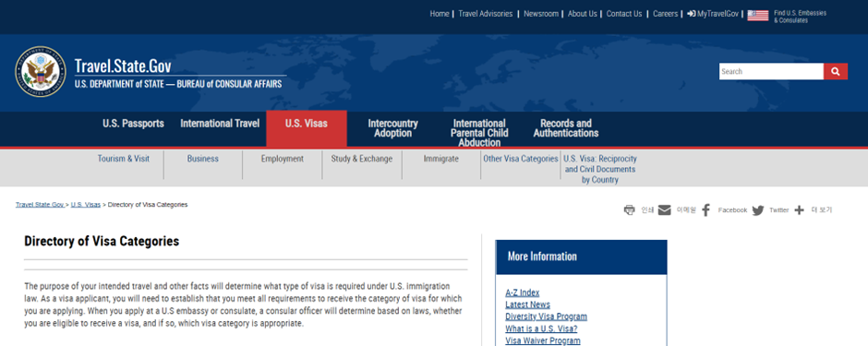This screenshot has width=868, height=346.
Task: Click the email envelope icon
Action: pyautogui.click(x=665, y=210)
